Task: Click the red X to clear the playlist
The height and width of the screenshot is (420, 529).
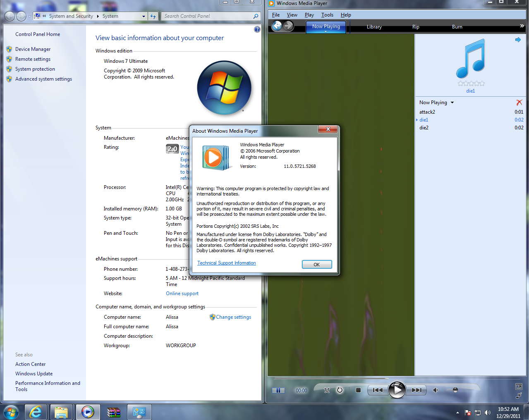Action: (x=519, y=102)
